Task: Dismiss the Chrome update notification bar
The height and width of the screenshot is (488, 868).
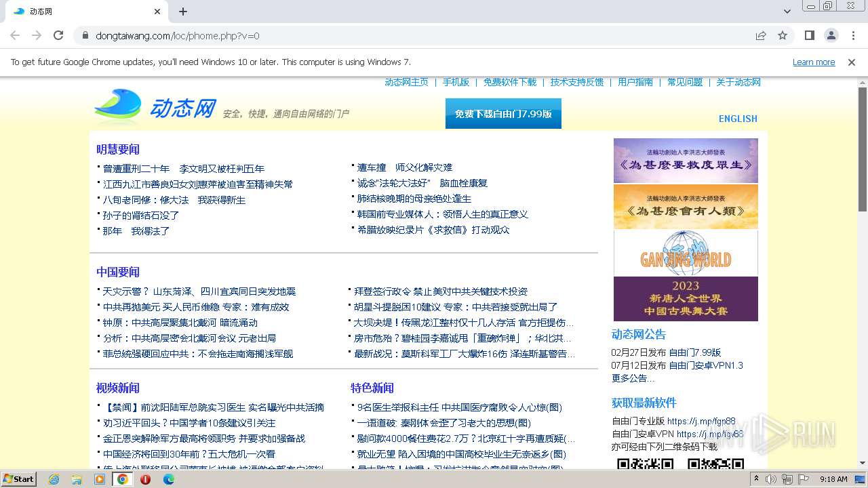Action: tap(852, 62)
